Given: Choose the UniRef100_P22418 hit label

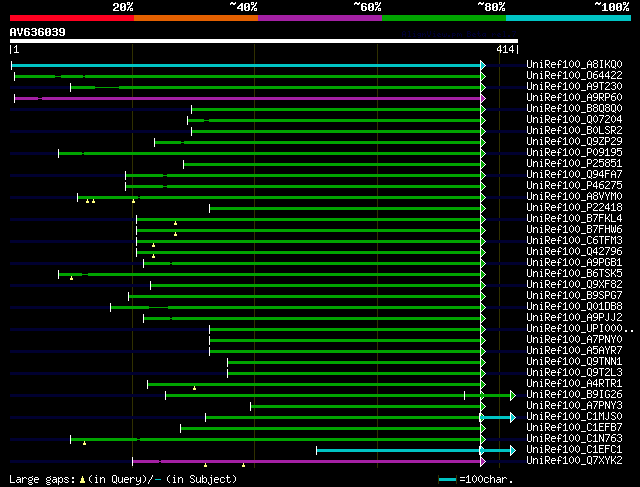Looking at the screenshot, I should 574,208.
